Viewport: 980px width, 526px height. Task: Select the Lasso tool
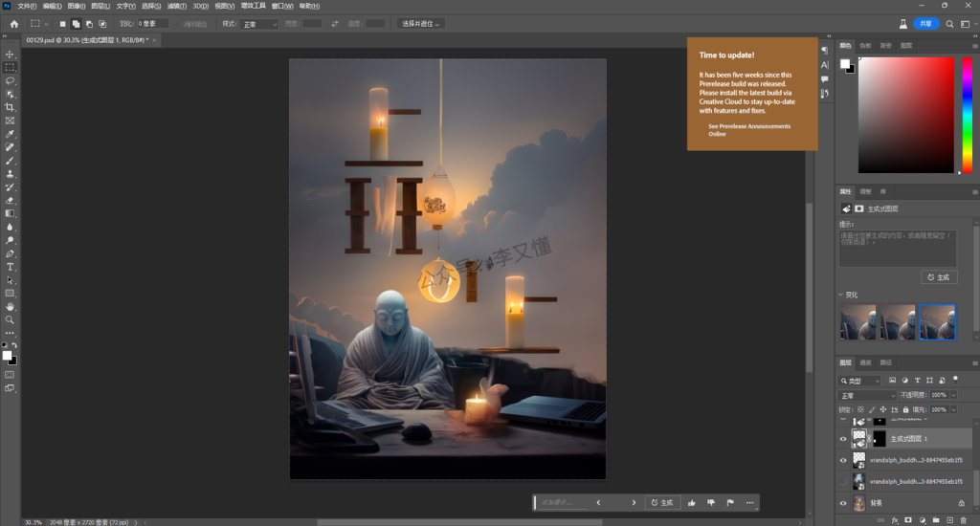pos(11,81)
